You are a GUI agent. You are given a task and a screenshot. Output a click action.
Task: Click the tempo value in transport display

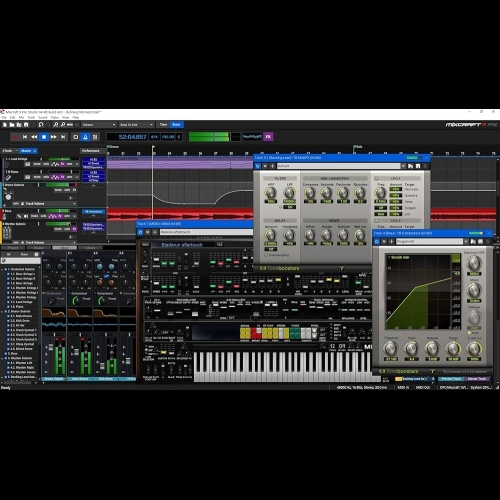tap(168, 137)
